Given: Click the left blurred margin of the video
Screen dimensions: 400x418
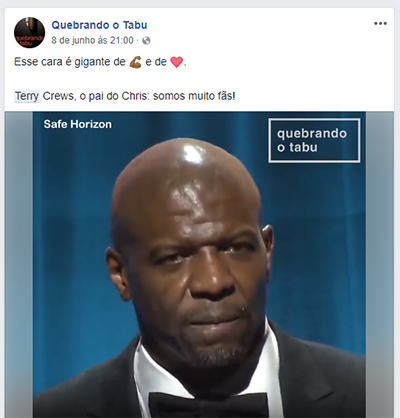Looking at the screenshot, I should (19, 265).
